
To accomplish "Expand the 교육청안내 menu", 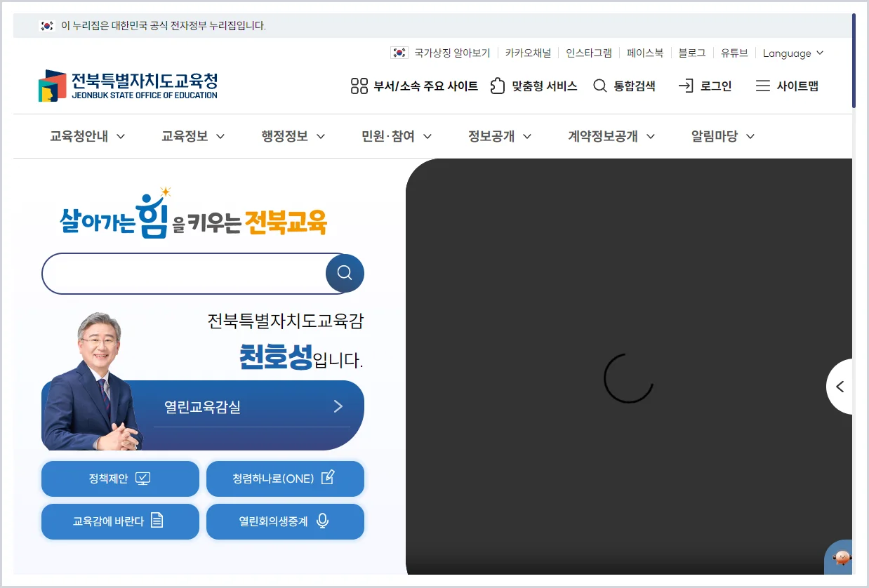I will 88,136.
